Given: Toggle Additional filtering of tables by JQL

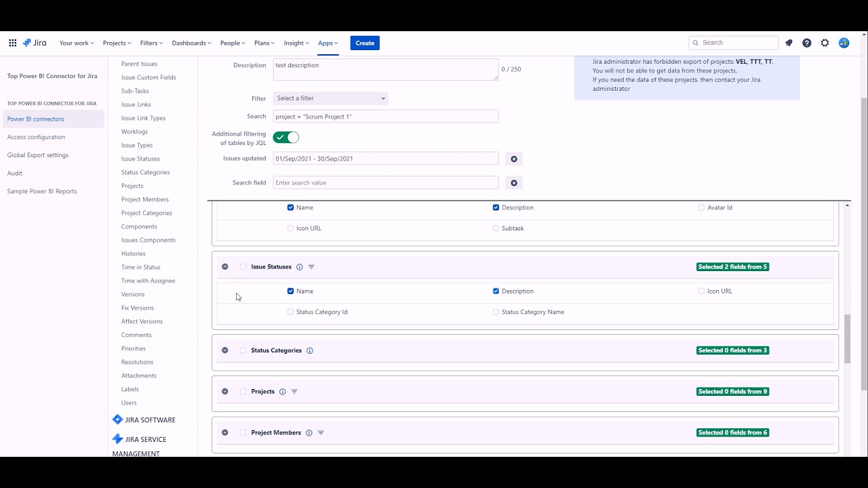Looking at the screenshot, I should coord(286,138).
